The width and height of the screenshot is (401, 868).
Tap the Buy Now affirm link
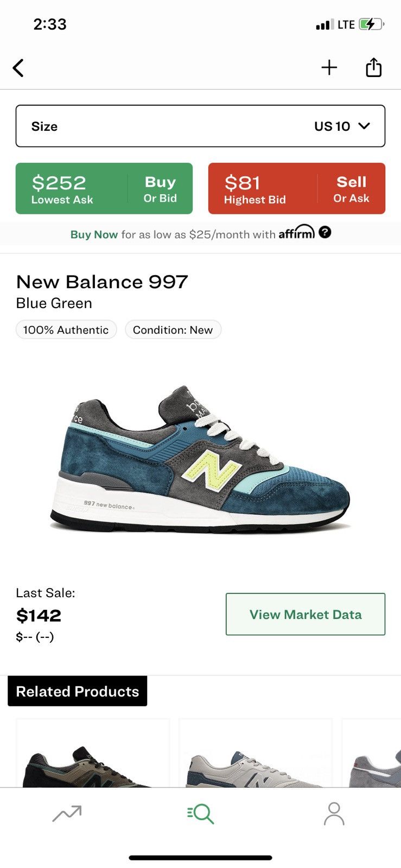tap(94, 234)
